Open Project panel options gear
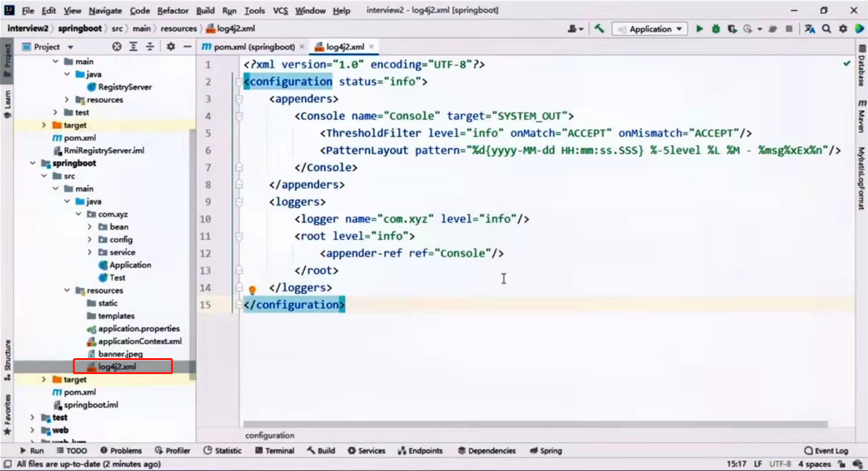 coord(171,47)
